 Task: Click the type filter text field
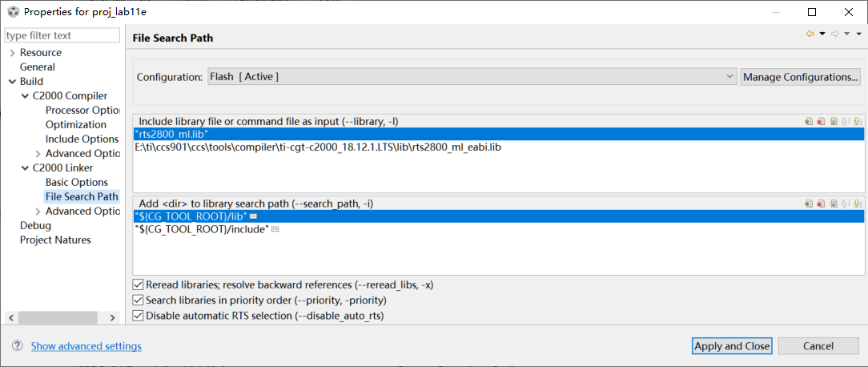(x=62, y=35)
